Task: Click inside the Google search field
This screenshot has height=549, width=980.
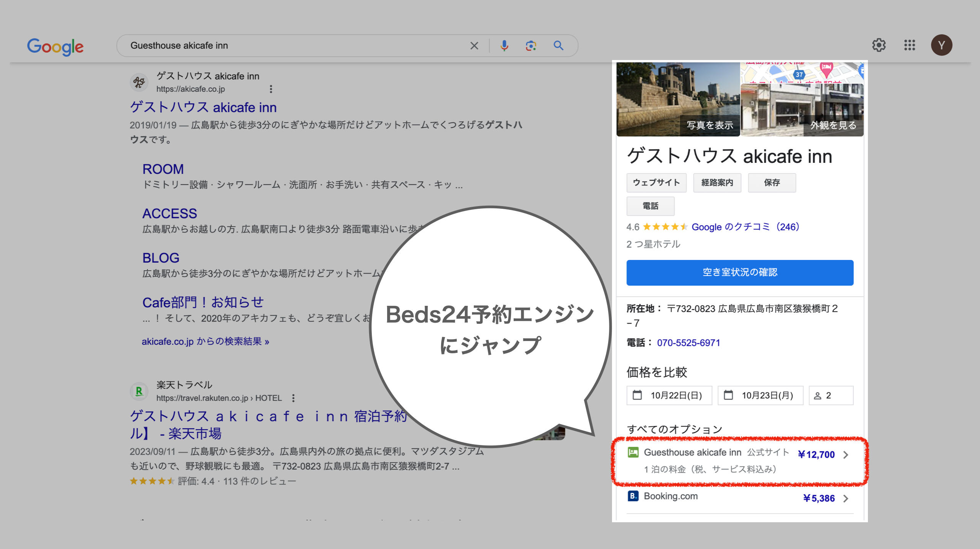Action: (x=291, y=46)
